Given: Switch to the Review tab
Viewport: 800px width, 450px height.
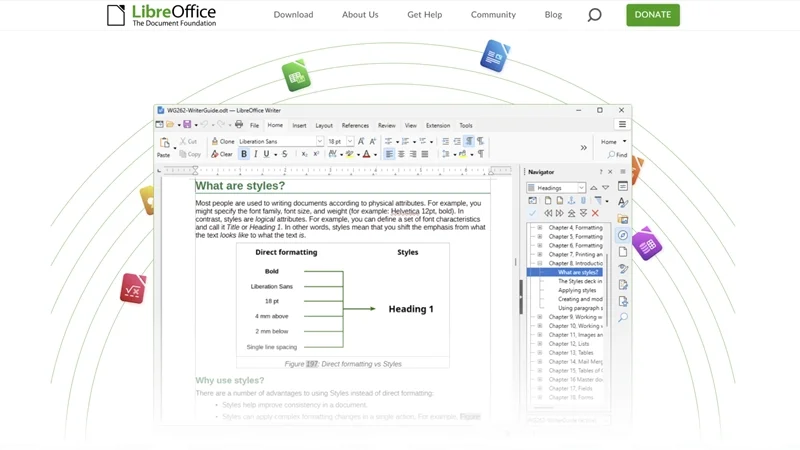Looking at the screenshot, I should click(387, 126).
